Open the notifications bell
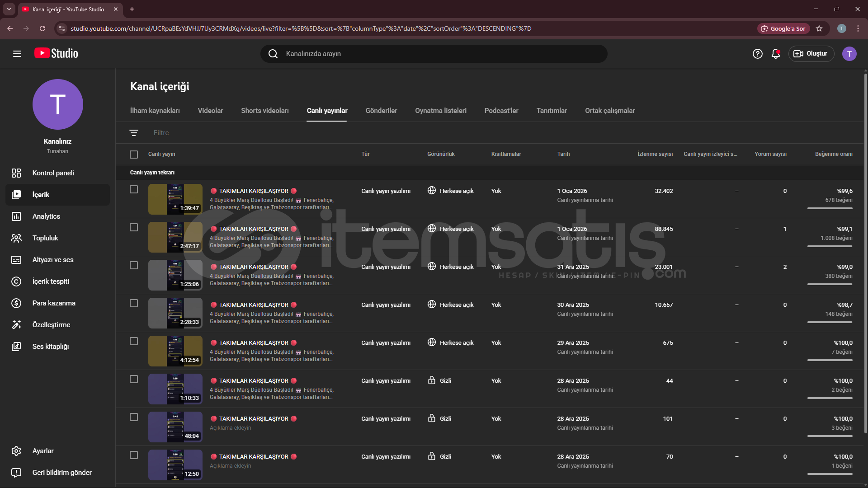868x488 pixels. (x=776, y=54)
